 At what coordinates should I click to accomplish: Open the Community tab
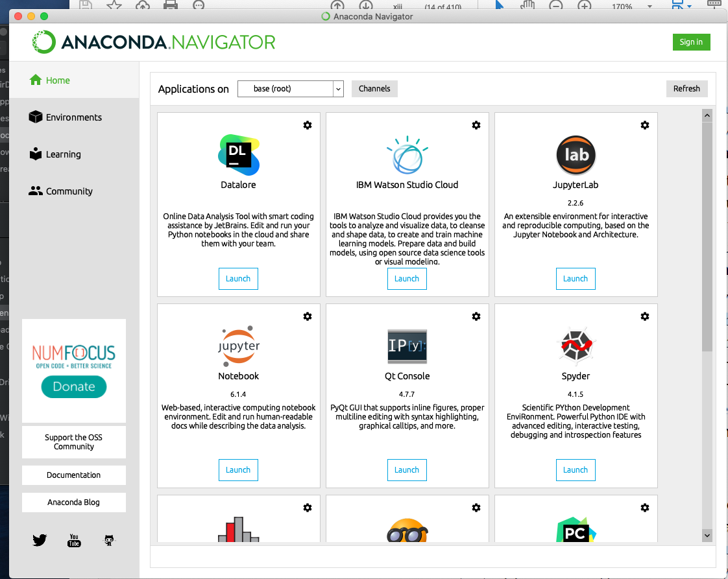click(x=69, y=191)
